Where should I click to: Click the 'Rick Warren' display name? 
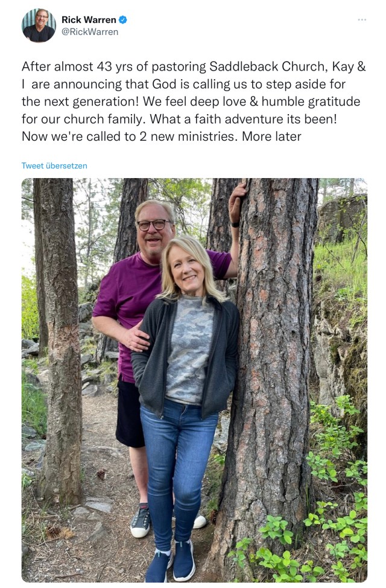pos(89,20)
